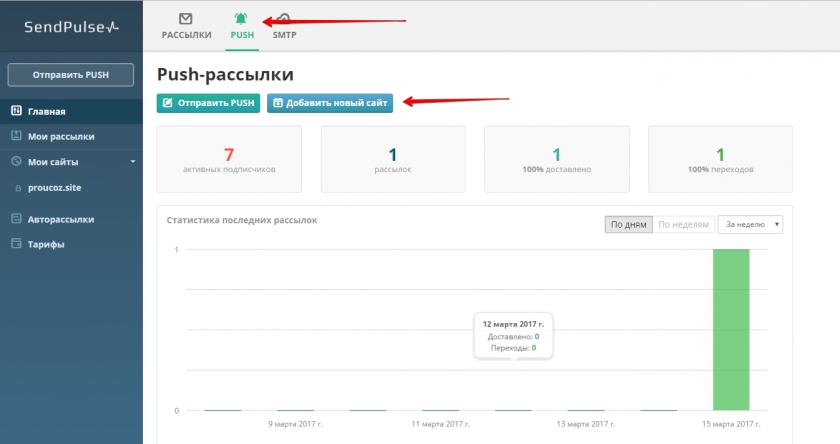This screenshot has height=444, width=840.
Task: Click the lock icon beside proucoz.site
Action: coord(18,189)
